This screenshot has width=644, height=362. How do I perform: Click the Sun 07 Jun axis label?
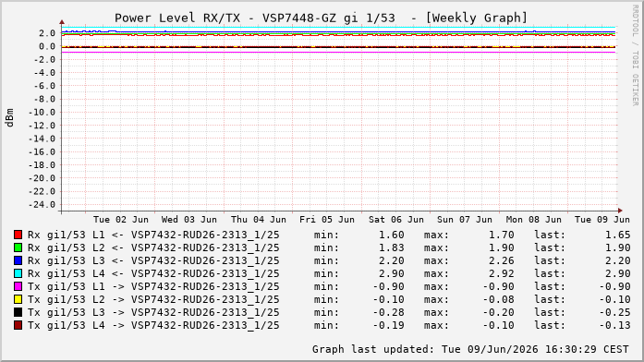coord(465,220)
